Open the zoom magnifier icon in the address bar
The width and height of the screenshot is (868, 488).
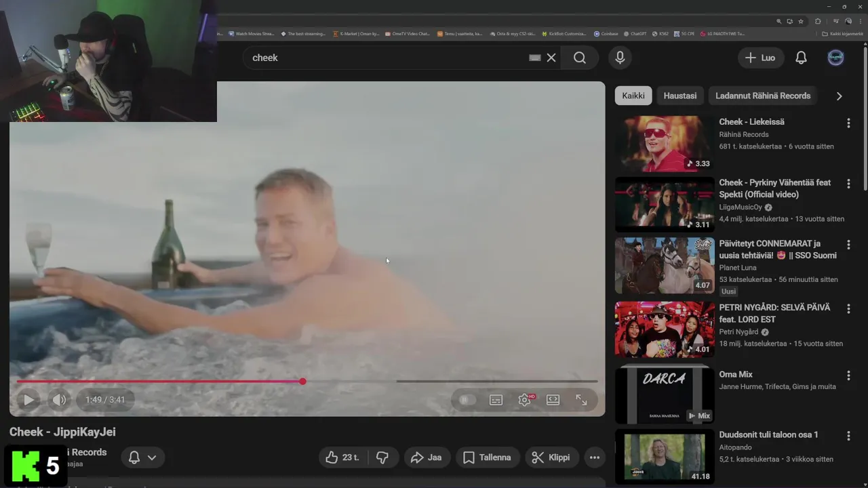click(780, 21)
